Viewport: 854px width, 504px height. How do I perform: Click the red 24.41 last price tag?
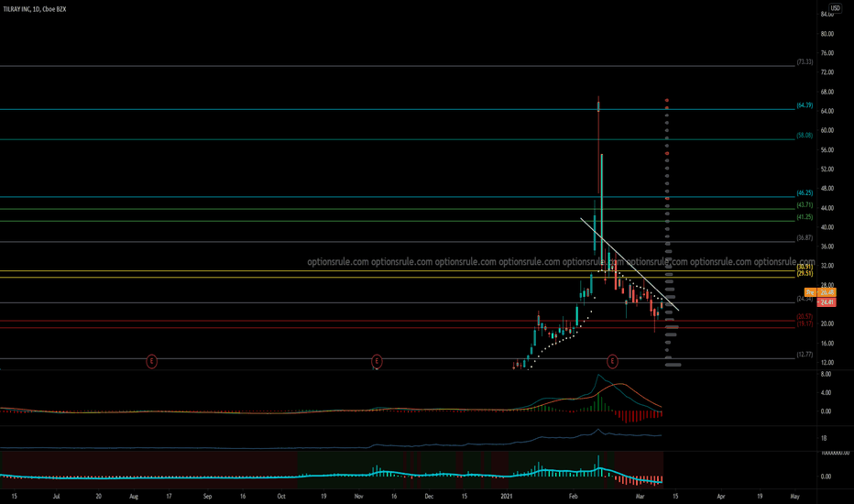825,301
